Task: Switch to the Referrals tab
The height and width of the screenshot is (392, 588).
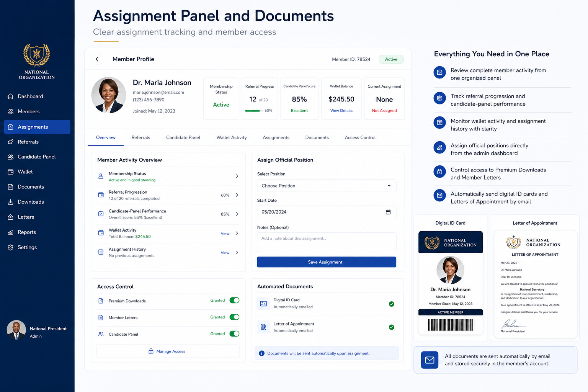Action: click(x=141, y=137)
